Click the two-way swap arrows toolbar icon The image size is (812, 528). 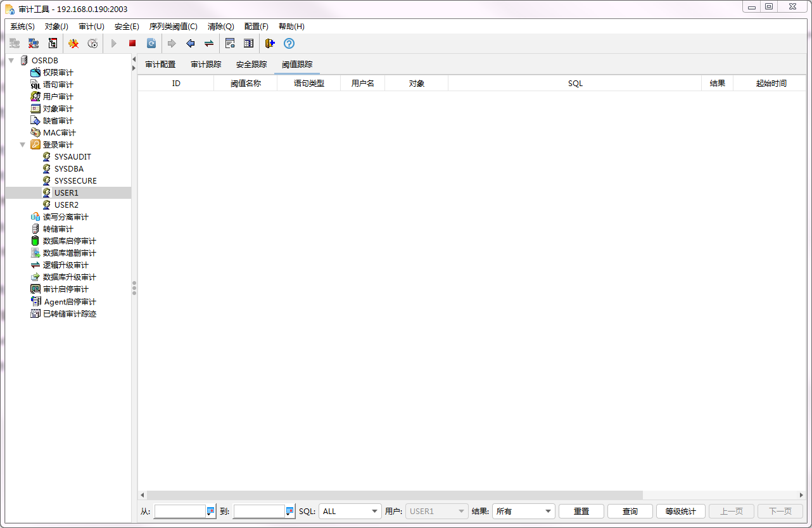click(x=209, y=43)
